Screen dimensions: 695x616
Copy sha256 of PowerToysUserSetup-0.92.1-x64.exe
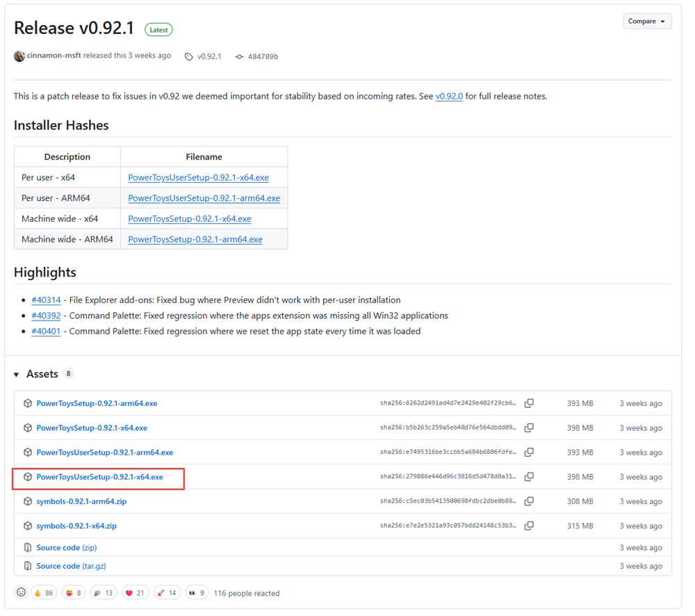pos(529,476)
